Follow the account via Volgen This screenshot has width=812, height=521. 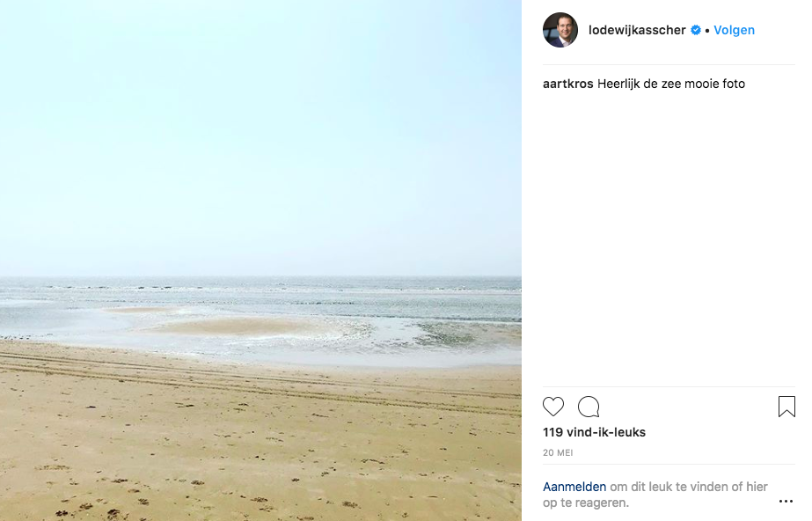click(x=734, y=30)
